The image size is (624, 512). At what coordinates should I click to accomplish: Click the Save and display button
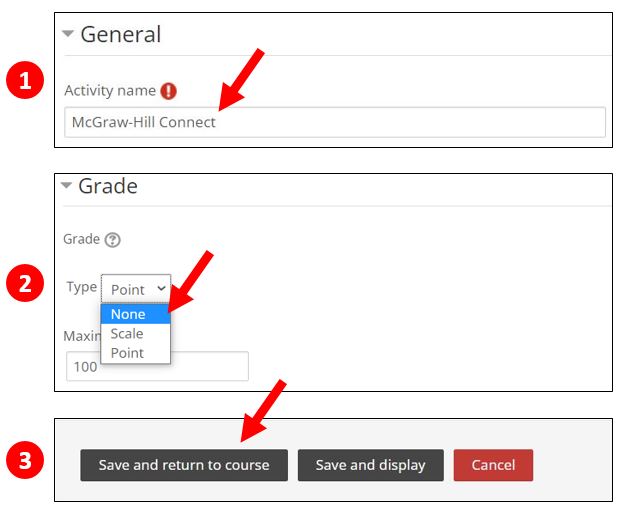[370, 465]
